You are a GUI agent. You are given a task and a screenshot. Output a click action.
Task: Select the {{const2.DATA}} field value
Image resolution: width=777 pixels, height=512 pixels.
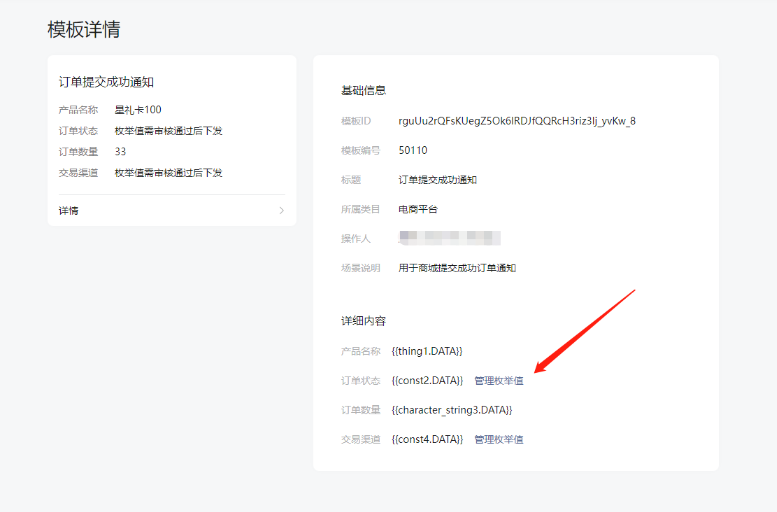(x=427, y=381)
